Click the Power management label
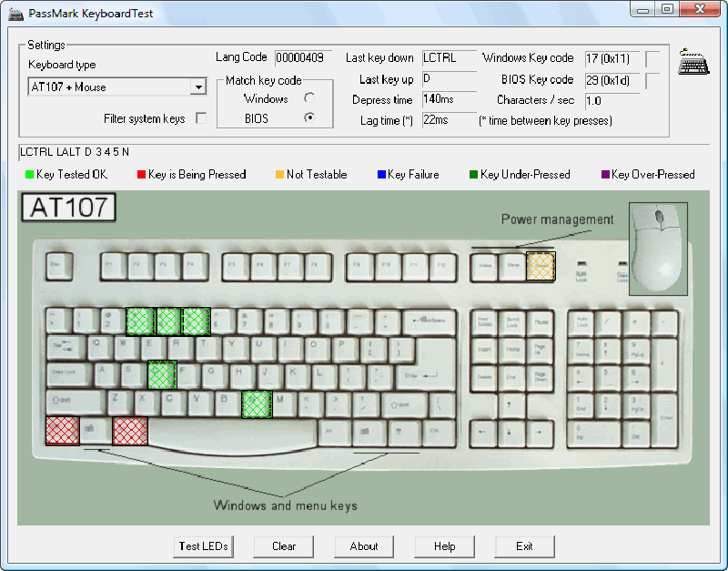Viewport: 728px width, 571px height. pyautogui.click(x=557, y=219)
